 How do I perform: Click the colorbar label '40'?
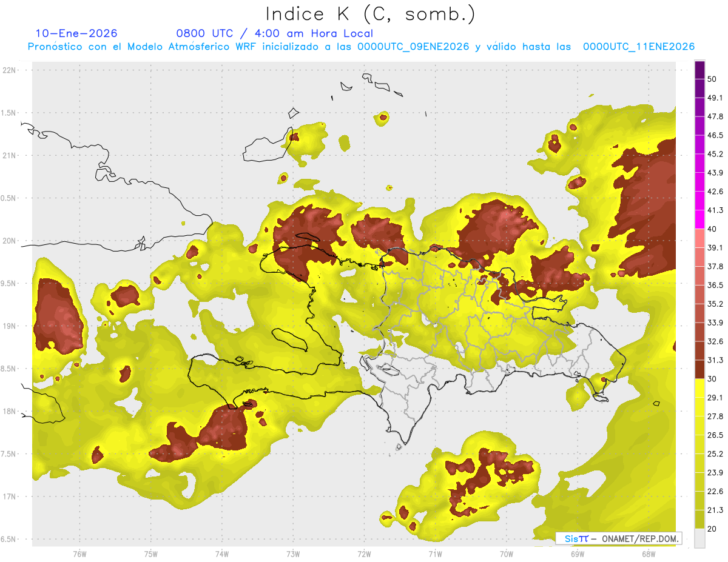tap(713, 229)
